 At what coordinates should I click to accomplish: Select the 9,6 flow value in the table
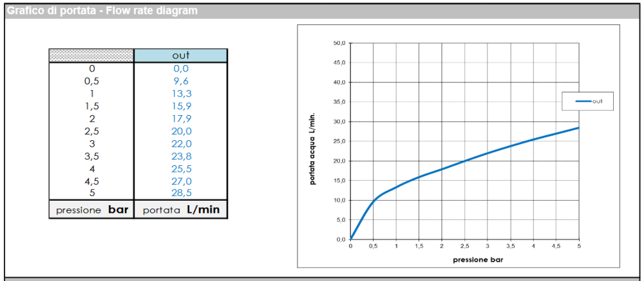click(x=180, y=81)
